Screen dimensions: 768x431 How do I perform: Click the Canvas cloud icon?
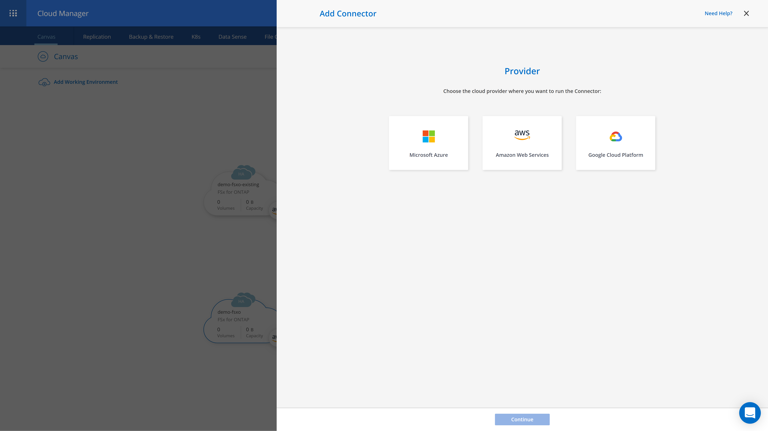coord(43,57)
